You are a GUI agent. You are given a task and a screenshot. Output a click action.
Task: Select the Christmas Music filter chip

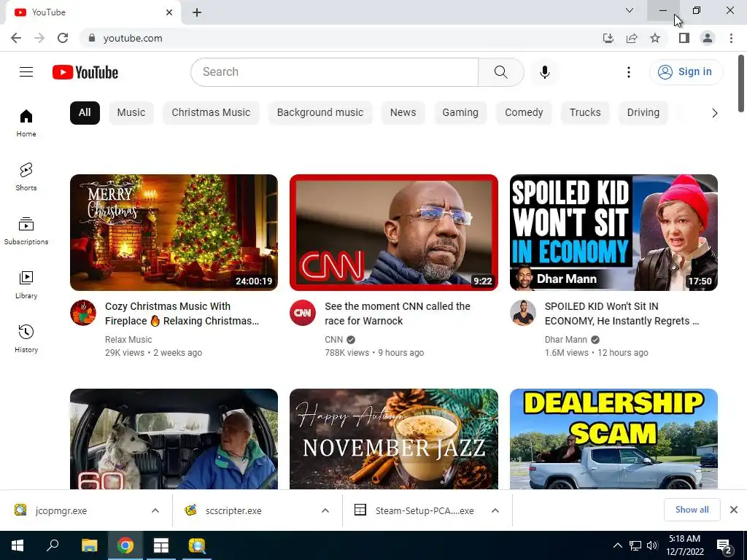[211, 113]
